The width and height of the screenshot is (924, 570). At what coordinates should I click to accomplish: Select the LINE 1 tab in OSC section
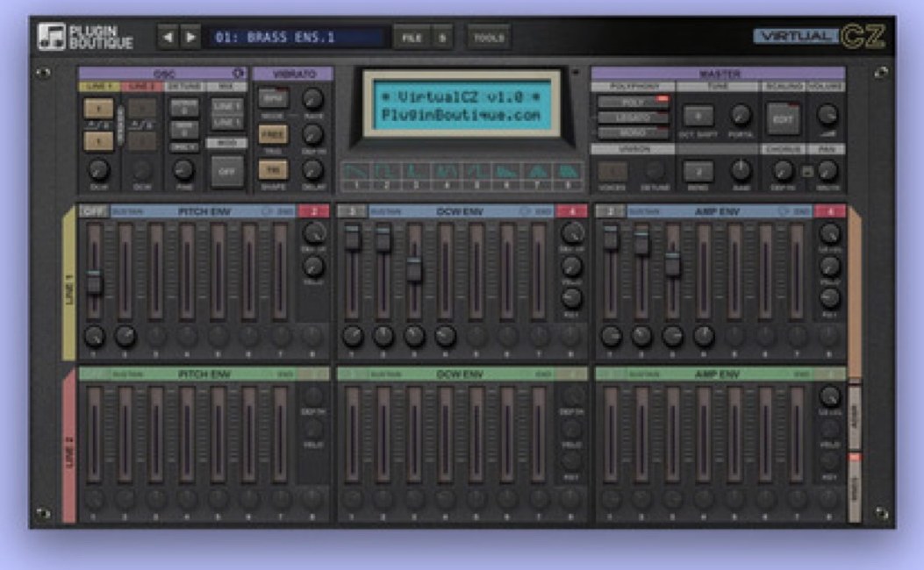99,87
